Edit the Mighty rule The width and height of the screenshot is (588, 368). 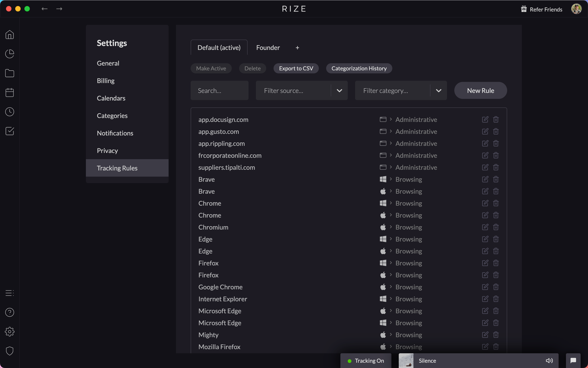(x=485, y=335)
